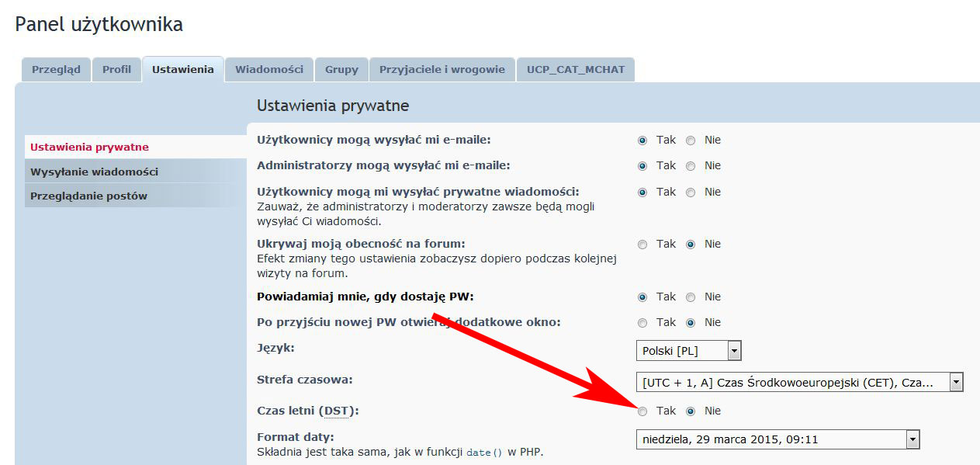The image size is (980, 465).
Task: Select Nie for Administratorzy e-mail option
Action: tap(691, 166)
